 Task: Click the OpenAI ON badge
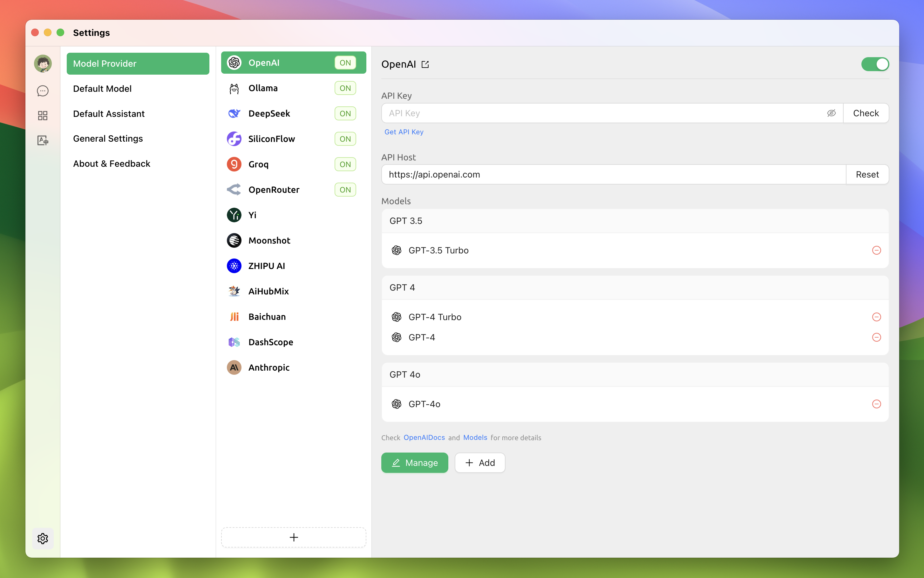coord(345,63)
